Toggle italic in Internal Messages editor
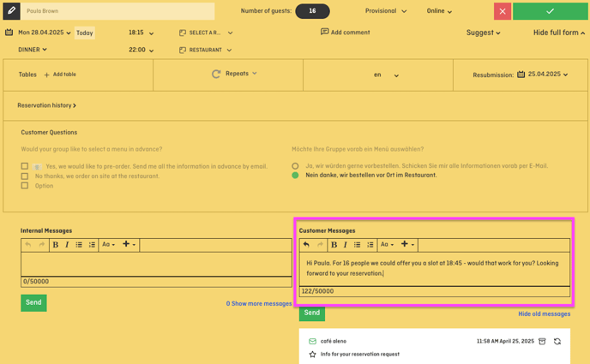This screenshot has width=590, height=364. [x=67, y=245]
